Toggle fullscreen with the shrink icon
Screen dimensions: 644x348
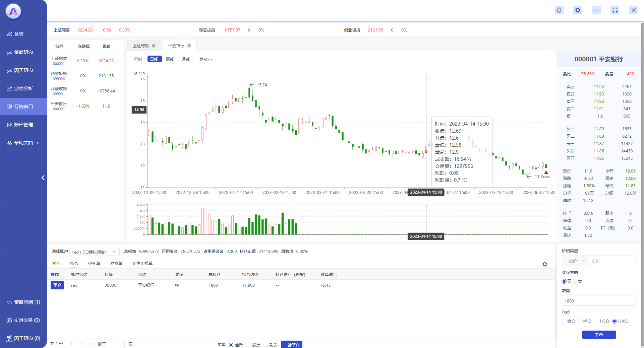click(615, 10)
